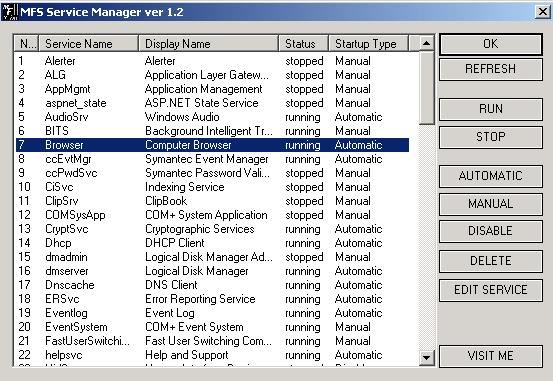Click the Help and Support display name
This screenshot has height=381, width=553.
[x=187, y=355]
